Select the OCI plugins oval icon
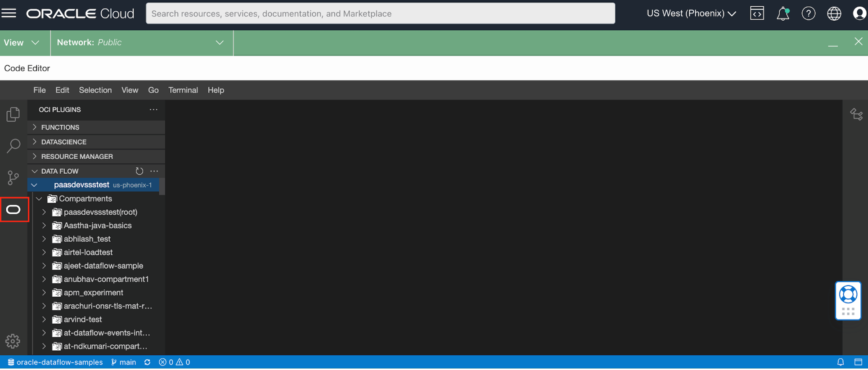The width and height of the screenshot is (868, 370). pyautogui.click(x=13, y=209)
